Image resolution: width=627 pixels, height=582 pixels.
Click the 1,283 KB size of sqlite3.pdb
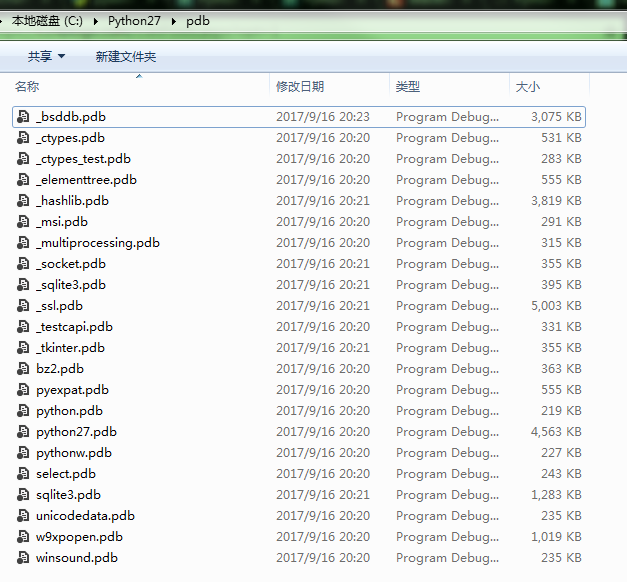tap(556, 495)
